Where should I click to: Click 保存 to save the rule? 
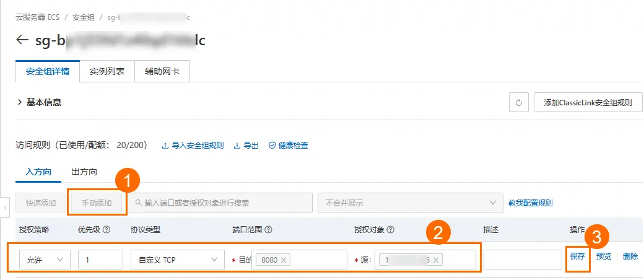tap(577, 256)
